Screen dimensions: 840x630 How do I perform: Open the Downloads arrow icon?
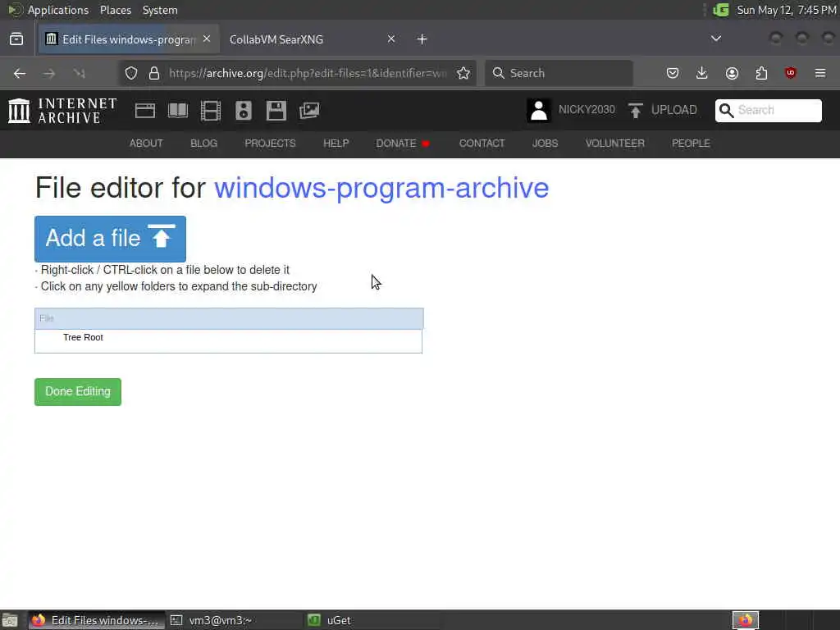click(x=702, y=73)
